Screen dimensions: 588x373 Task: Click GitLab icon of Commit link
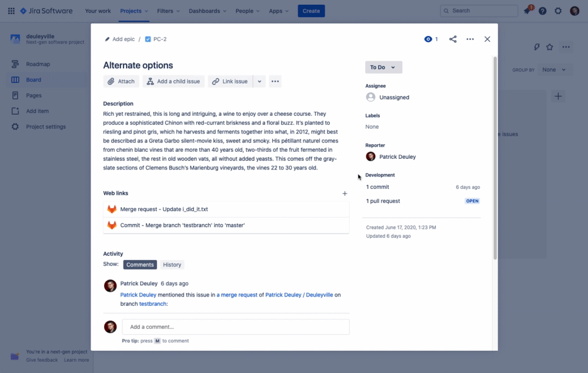coord(112,225)
